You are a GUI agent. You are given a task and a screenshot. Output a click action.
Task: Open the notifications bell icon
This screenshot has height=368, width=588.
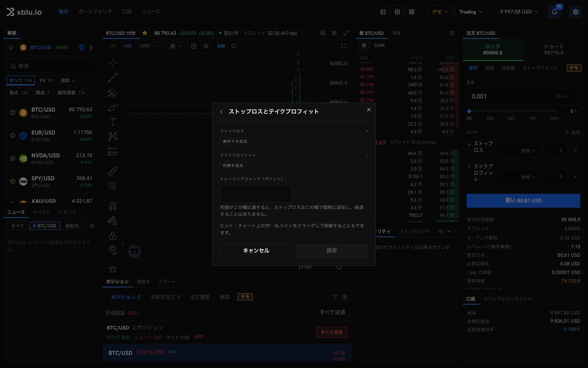[555, 12]
